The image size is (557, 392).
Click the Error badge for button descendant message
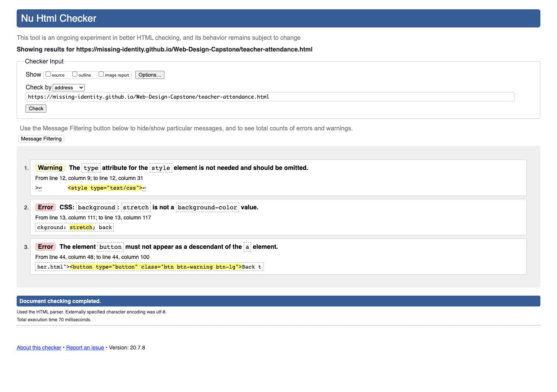pyautogui.click(x=46, y=247)
